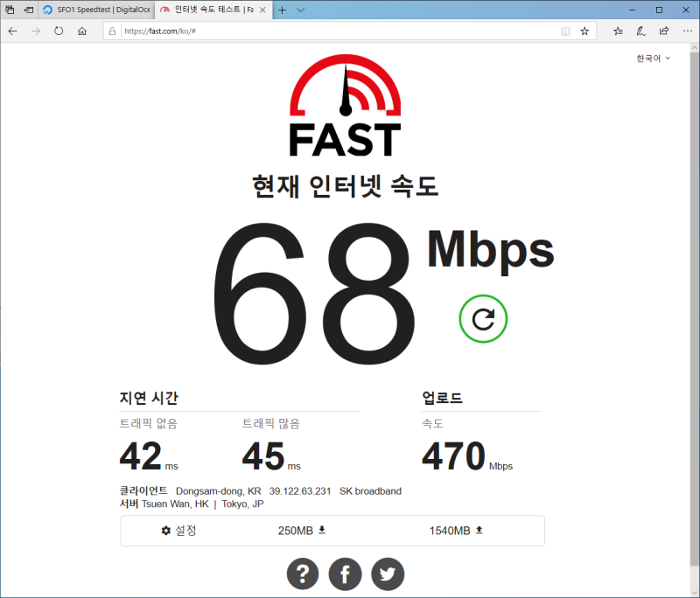The image size is (700, 598).
Task: Maximize the browser window
Action: tap(660, 10)
